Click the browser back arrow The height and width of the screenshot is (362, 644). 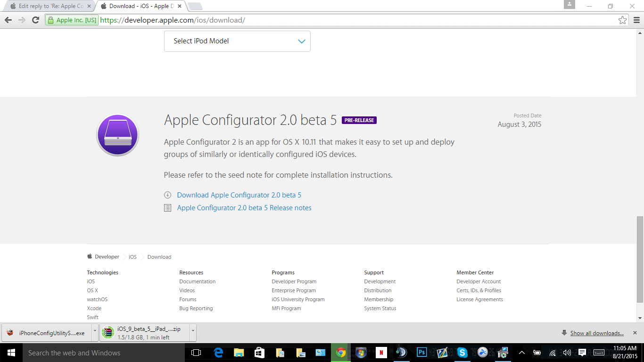coord(8,20)
